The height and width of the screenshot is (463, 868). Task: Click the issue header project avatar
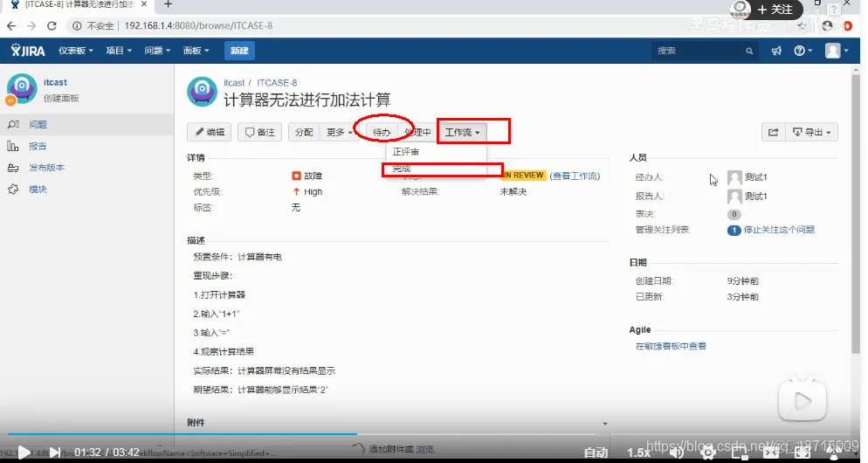tap(202, 92)
